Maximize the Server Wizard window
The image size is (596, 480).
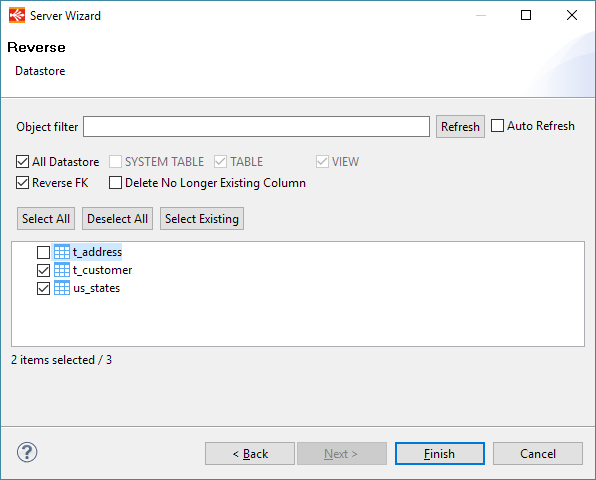[526, 15]
